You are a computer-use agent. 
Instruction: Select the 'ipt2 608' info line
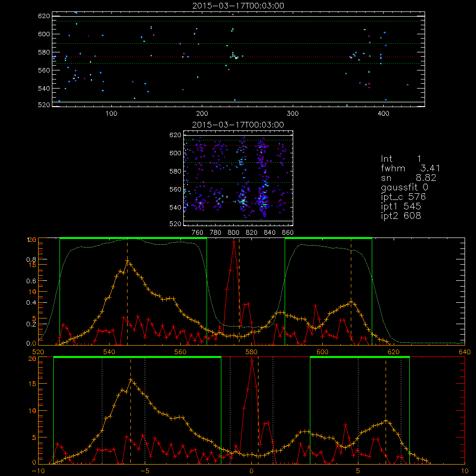(401, 216)
